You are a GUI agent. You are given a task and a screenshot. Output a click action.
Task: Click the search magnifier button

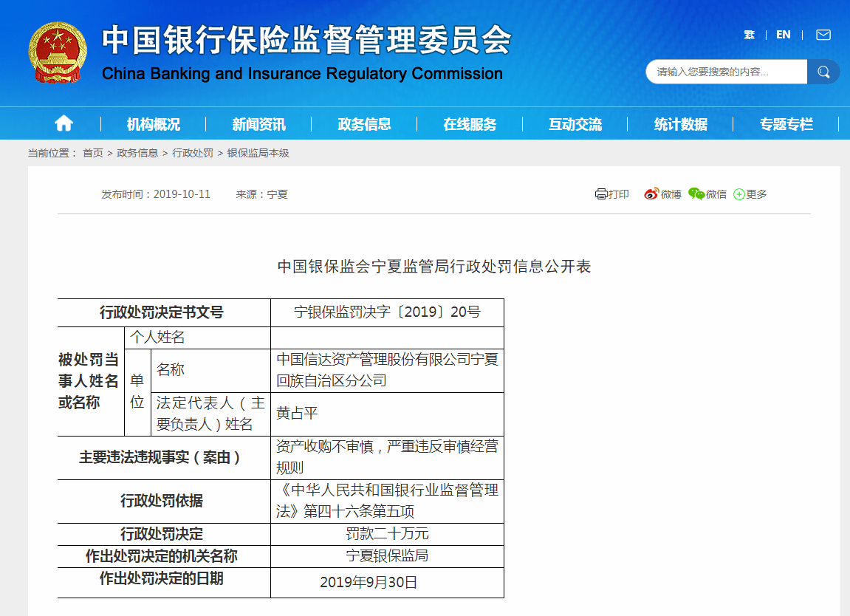click(x=823, y=72)
